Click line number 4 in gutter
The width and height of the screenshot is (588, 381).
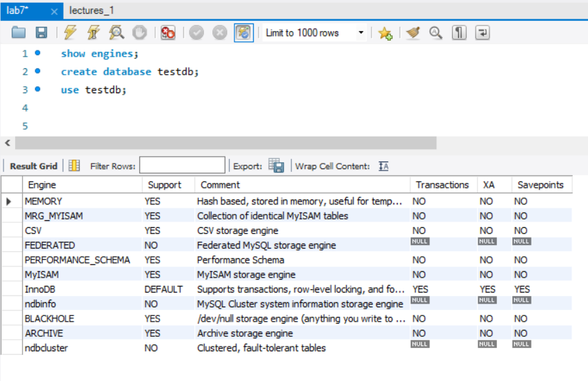(x=25, y=108)
